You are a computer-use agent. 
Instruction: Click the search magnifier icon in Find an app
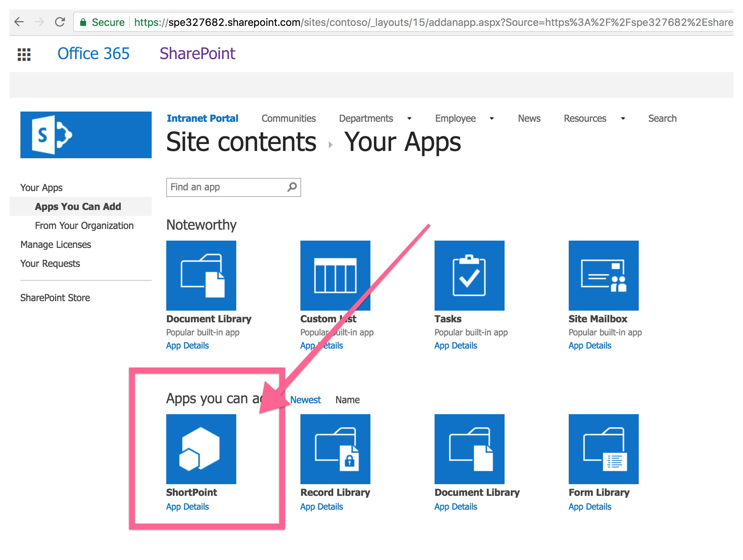[x=292, y=187]
